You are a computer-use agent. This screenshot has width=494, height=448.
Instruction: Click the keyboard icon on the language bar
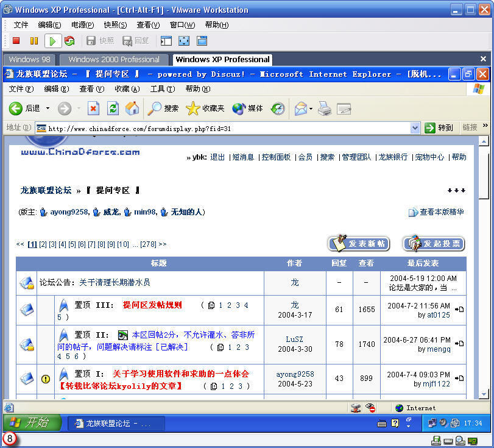(x=382, y=424)
